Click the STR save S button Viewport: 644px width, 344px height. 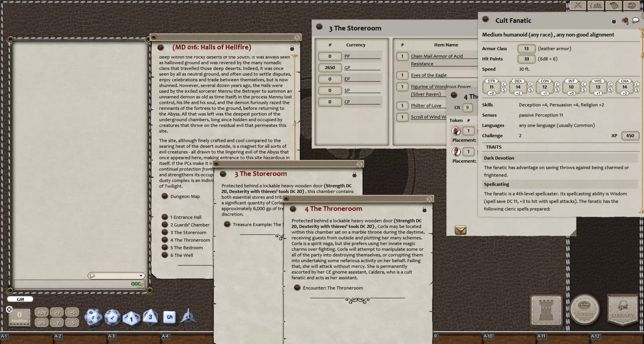504,90
